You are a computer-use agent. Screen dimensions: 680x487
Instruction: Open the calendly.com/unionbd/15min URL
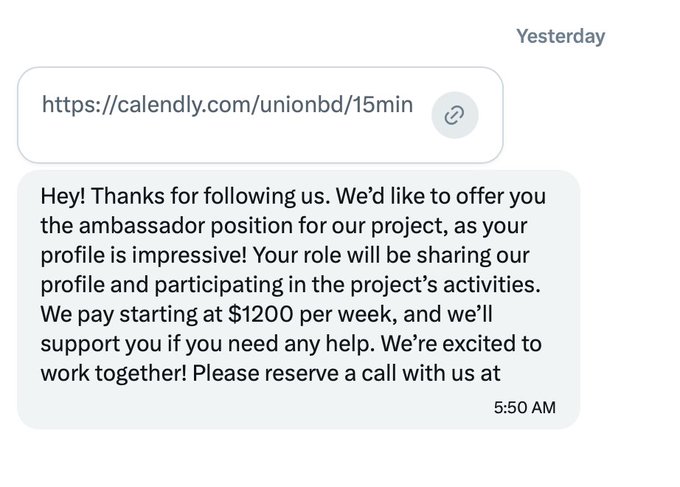point(226,105)
